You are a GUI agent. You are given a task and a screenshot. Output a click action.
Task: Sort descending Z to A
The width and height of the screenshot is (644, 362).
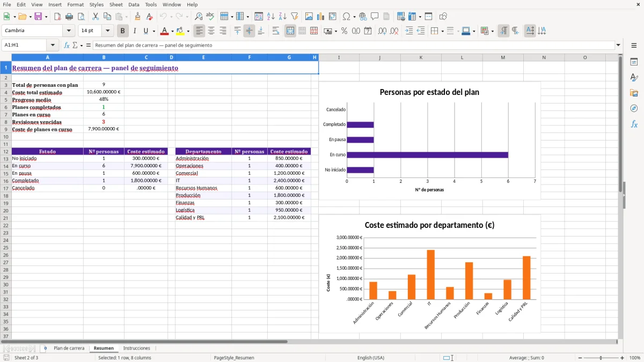[283, 17]
